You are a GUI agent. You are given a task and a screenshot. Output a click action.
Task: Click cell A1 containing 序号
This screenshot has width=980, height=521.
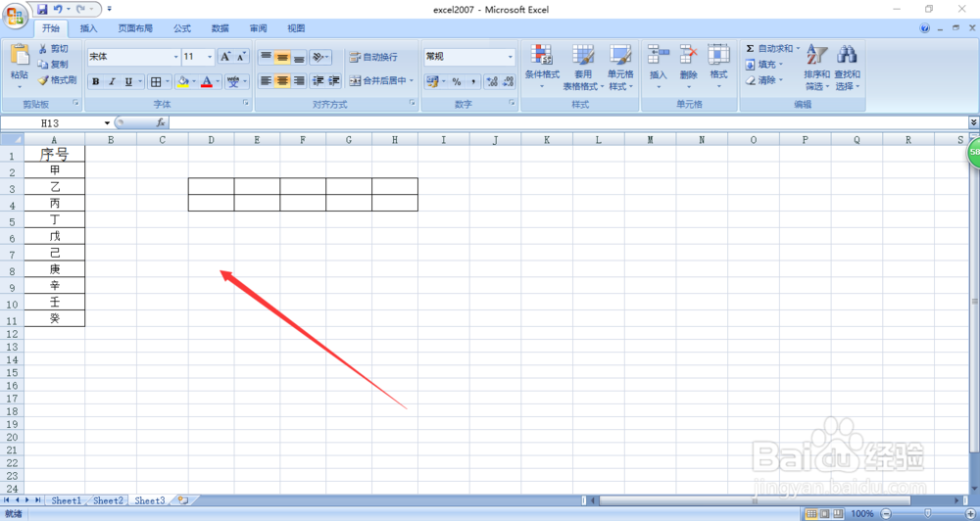54,154
